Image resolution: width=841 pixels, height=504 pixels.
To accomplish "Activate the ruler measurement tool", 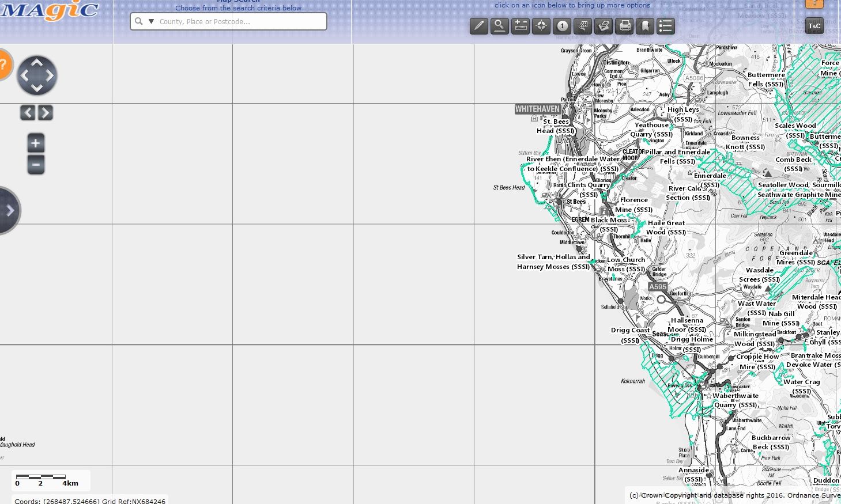I will [x=520, y=26].
